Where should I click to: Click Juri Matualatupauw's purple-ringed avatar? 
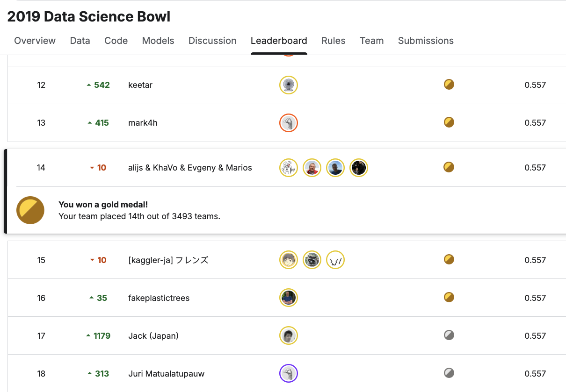[x=289, y=373]
